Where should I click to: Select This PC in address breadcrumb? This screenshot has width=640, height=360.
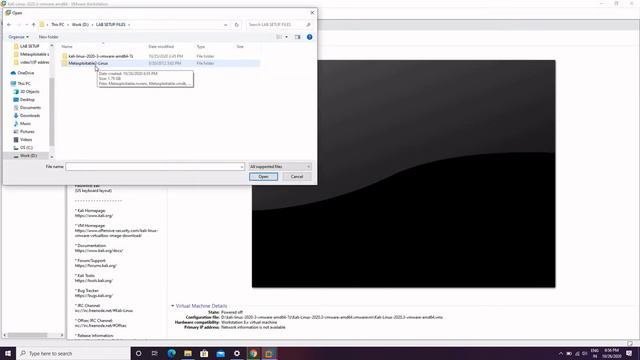point(58,24)
